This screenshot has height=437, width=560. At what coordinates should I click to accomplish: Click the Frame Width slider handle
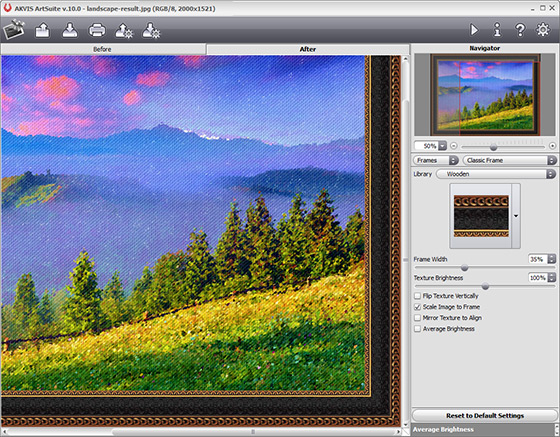click(x=464, y=267)
